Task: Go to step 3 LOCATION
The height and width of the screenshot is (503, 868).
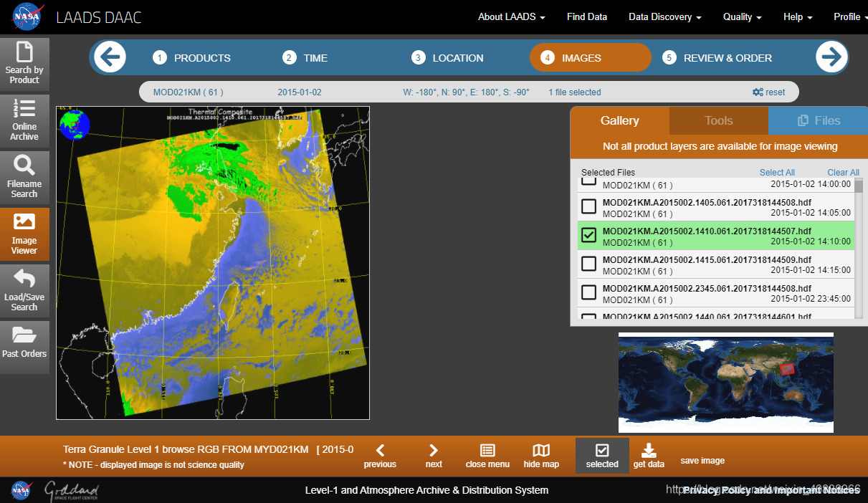Action: click(448, 58)
